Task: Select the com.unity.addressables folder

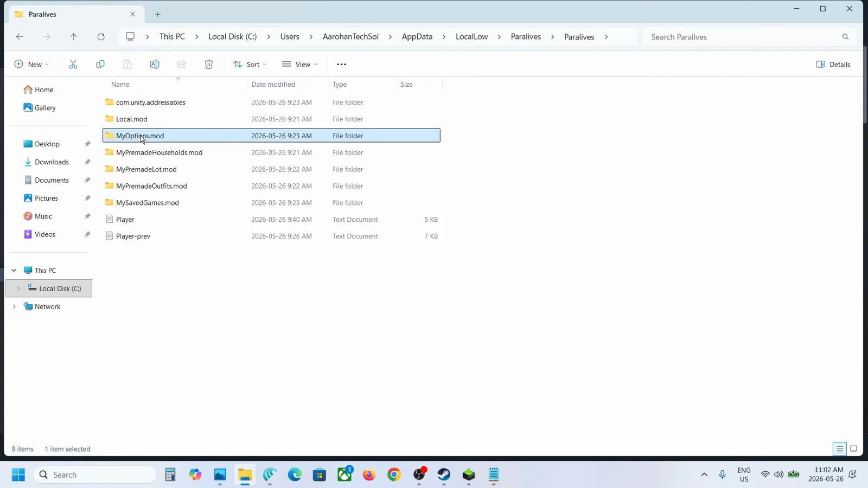Action: click(271, 102)
